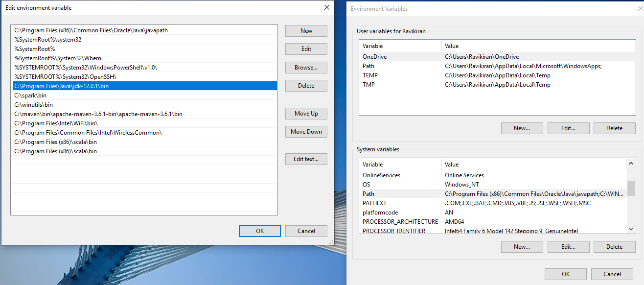This screenshot has width=644, height=285.
Task: Click Edit... under System variables
Action: pyautogui.click(x=568, y=247)
